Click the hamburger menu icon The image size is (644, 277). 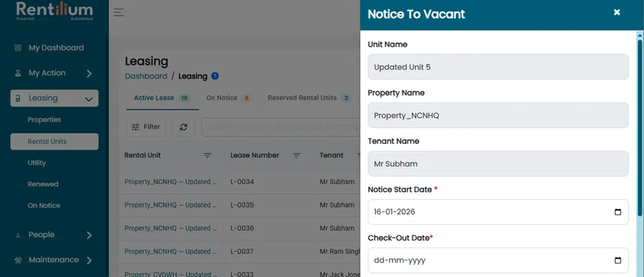[x=119, y=12]
